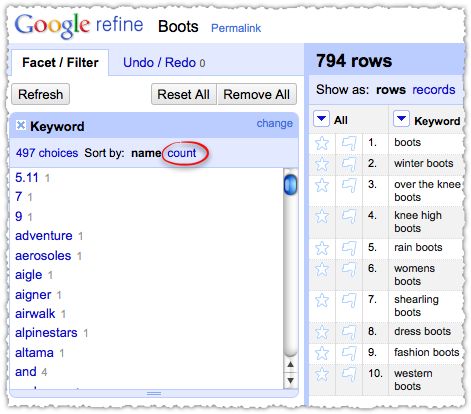The width and height of the screenshot is (471, 414).
Task: Sort facet choices by count
Action: tap(182, 153)
